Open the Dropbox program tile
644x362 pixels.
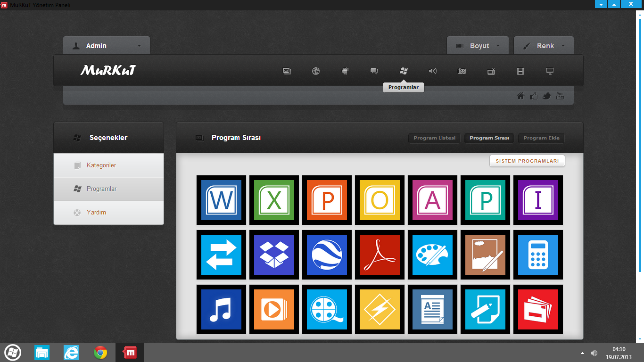pyautogui.click(x=274, y=255)
